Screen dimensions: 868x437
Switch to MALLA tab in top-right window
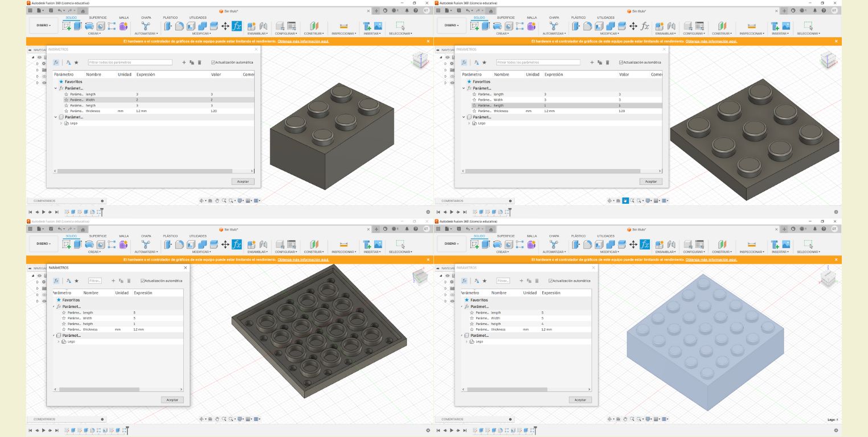[531, 18]
